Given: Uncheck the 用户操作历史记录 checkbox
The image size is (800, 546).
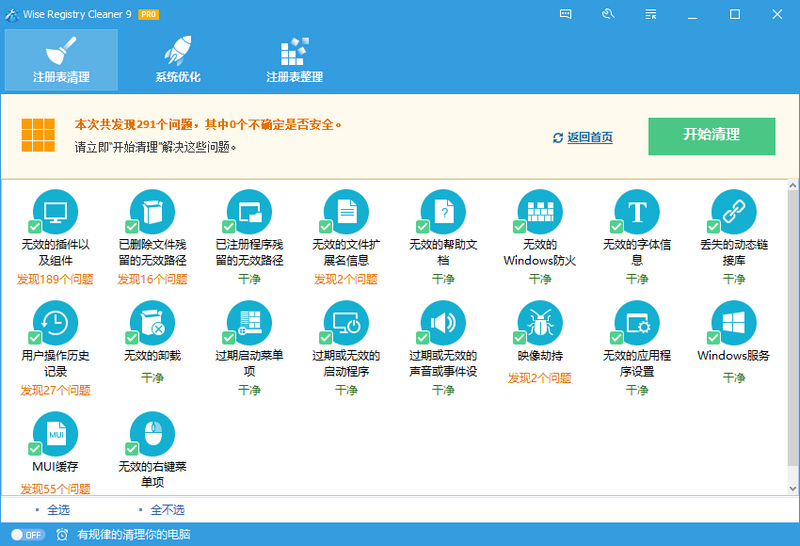Looking at the screenshot, I should pyautogui.click(x=35, y=338).
